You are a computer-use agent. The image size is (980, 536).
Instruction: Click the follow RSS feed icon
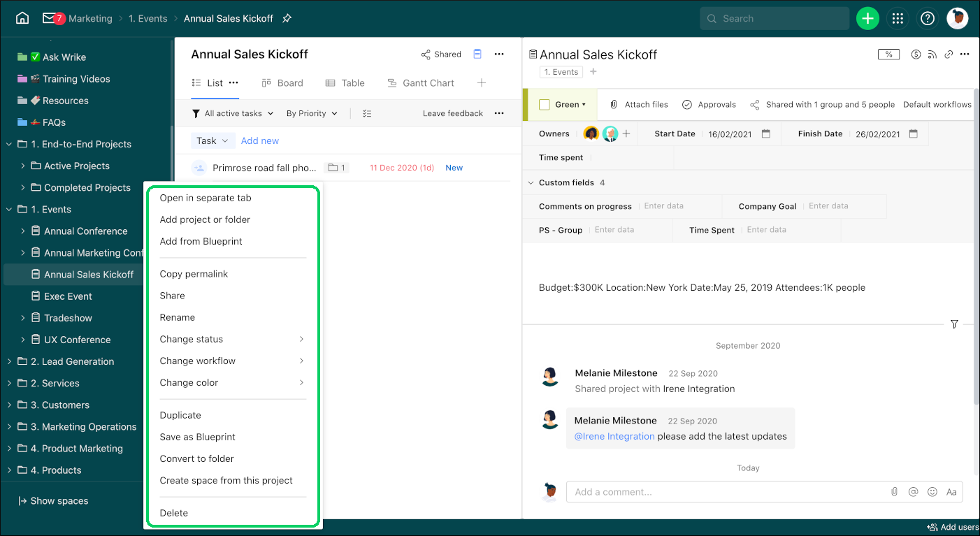click(x=932, y=54)
